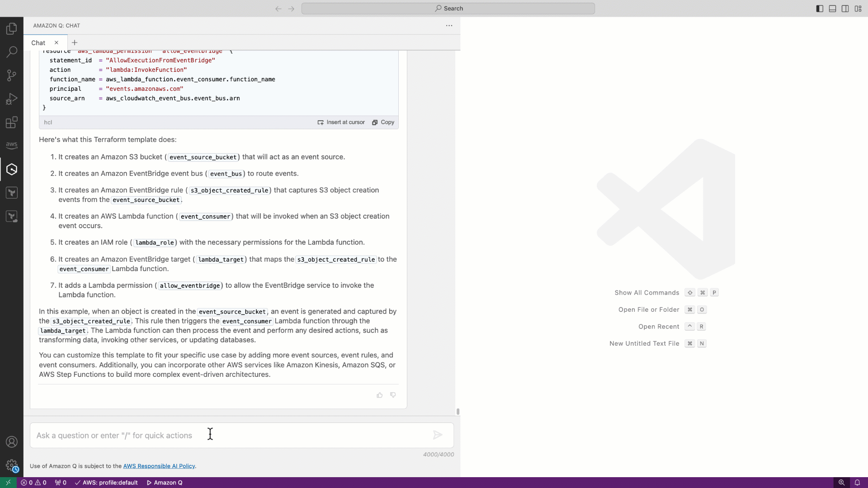868x488 pixels.
Task: Open the Search view in activity bar
Action: point(12,52)
